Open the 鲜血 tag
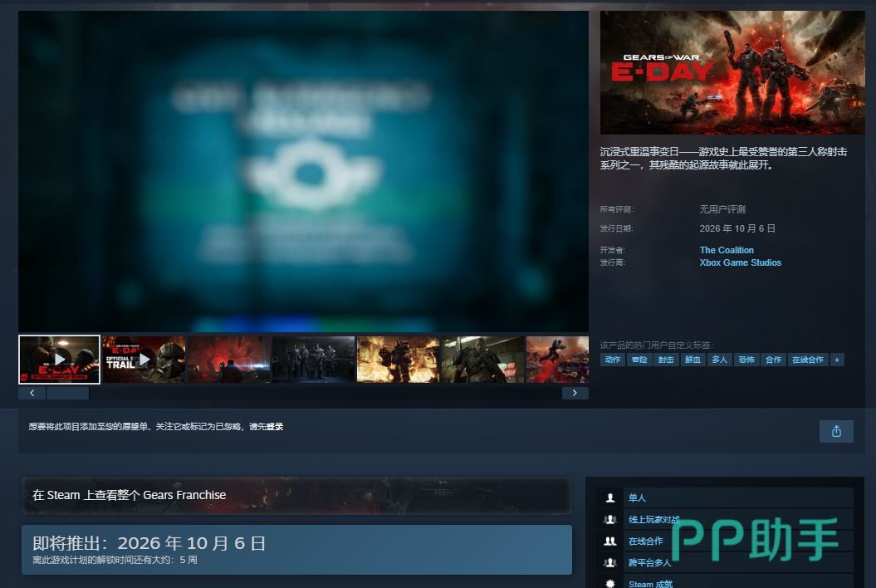 692,360
